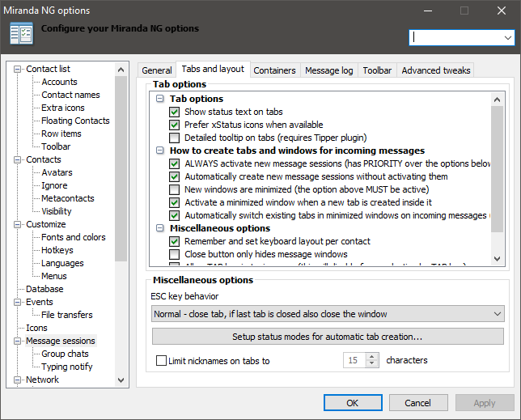
Task: Enable Detailed tooltip on tabs checkbox
Action: click(x=174, y=138)
